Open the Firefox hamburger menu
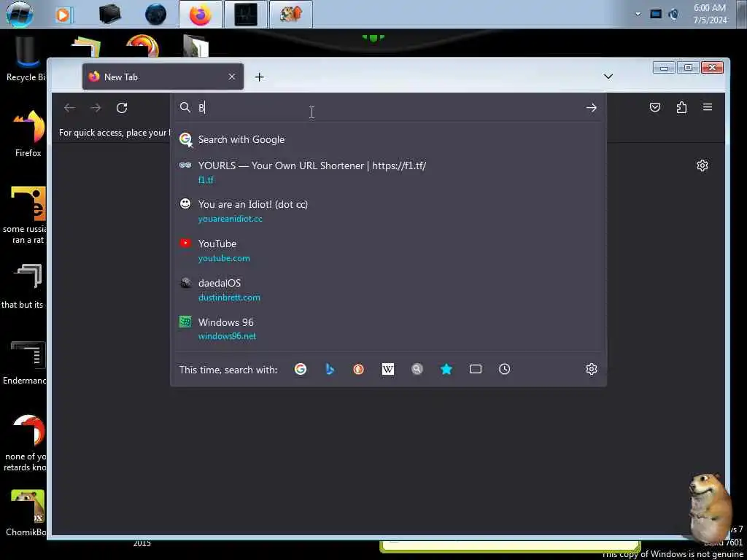This screenshot has width=747, height=560. (708, 108)
